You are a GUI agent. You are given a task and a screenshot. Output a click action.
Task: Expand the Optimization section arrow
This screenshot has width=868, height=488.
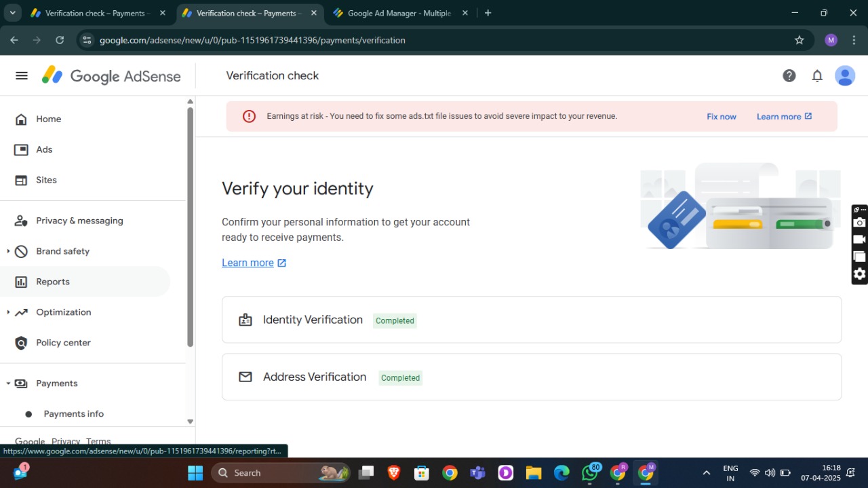(x=8, y=313)
